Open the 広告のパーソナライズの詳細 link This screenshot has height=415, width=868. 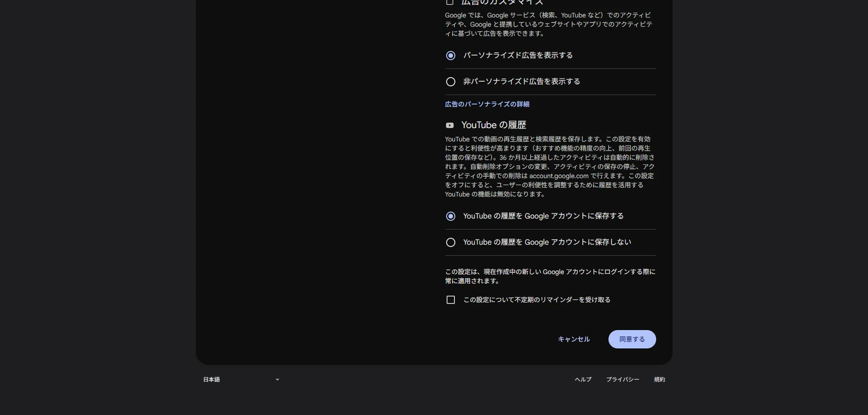pyautogui.click(x=487, y=104)
